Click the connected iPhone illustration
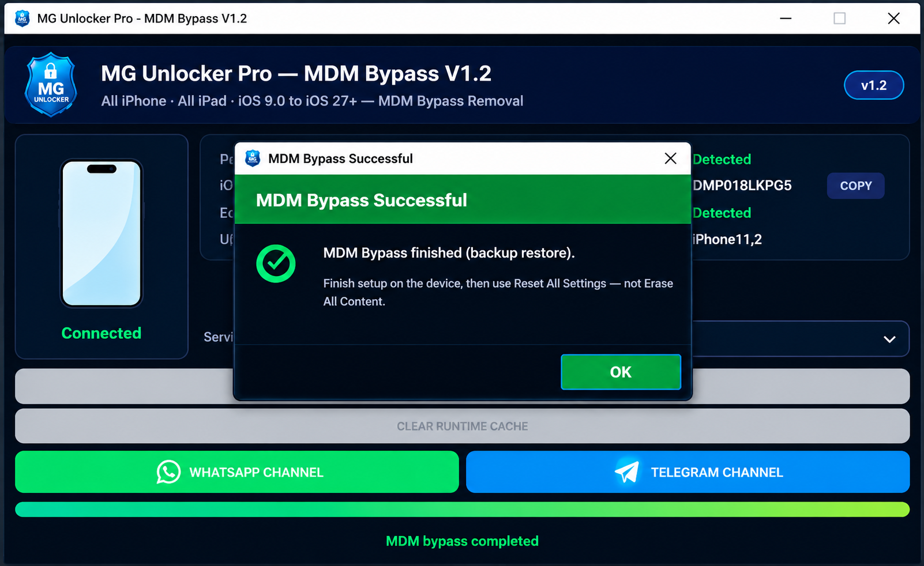The image size is (924, 566). pyautogui.click(x=102, y=233)
